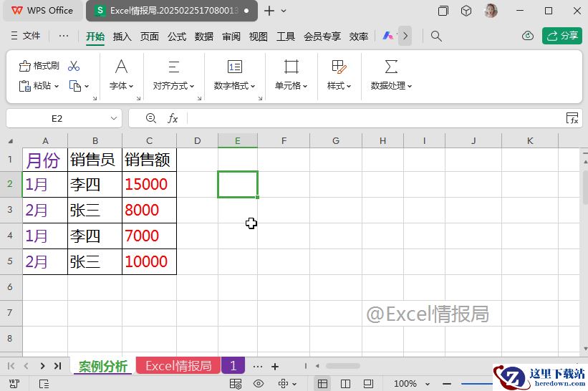588x391 pixels.
Task: Switch to the 会员专享 tab
Action: (322, 37)
